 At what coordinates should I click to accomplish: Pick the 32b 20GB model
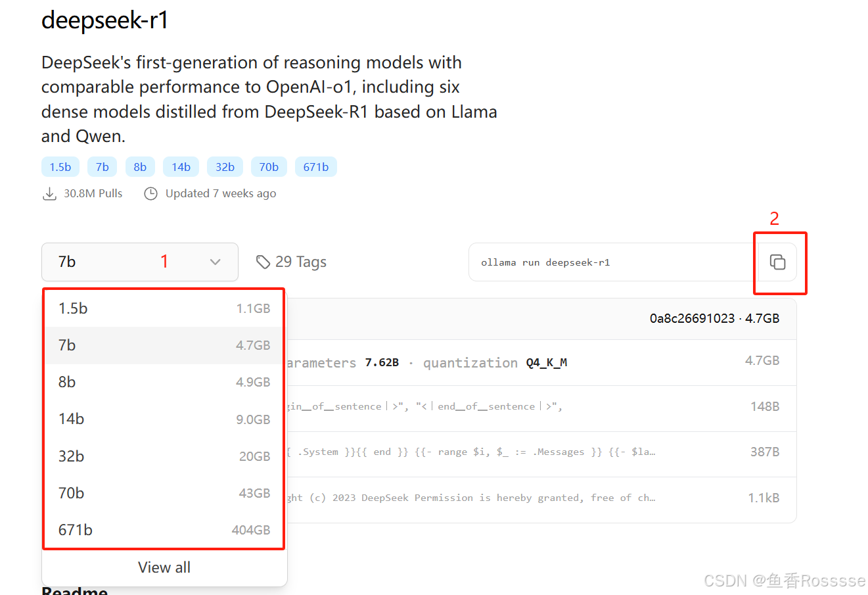(164, 456)
